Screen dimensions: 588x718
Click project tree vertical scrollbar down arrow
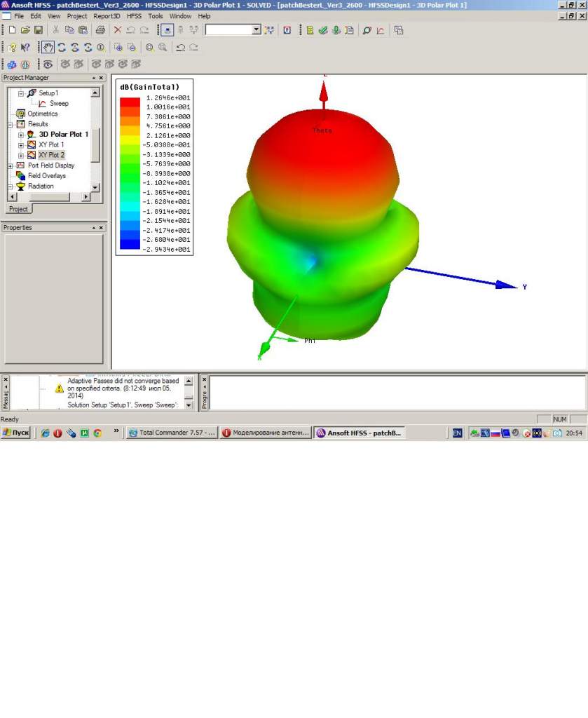pyautogui.click(x=95, y=187)
